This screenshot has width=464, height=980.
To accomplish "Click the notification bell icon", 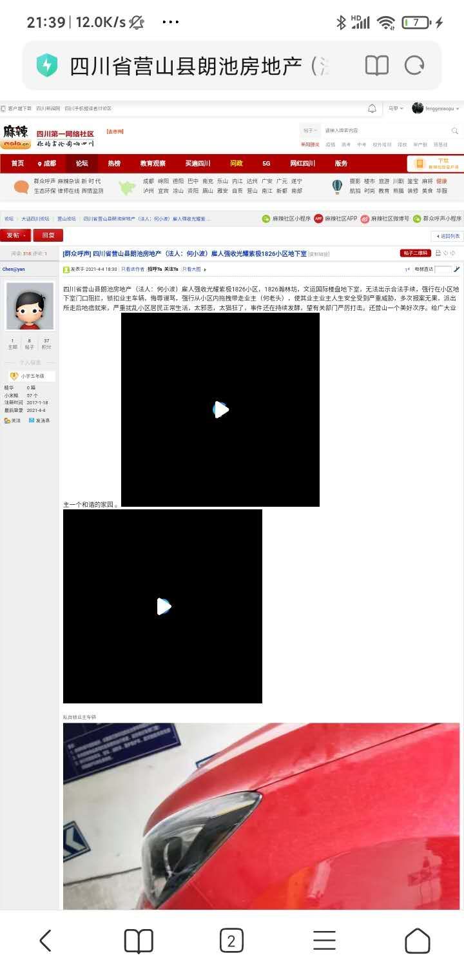I will point(372,108).
